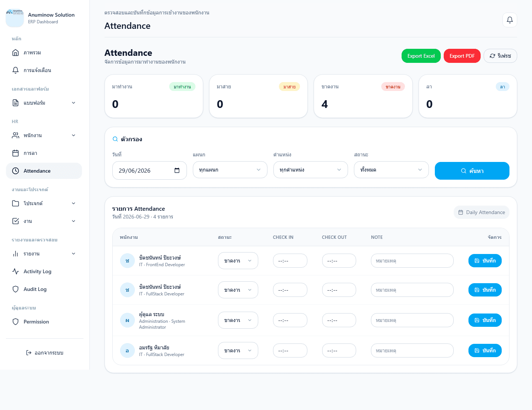The width and height of the screenshot is (532, 410).
Task: Click calendar icon beside การลา
Action: (x=16, y=153)
